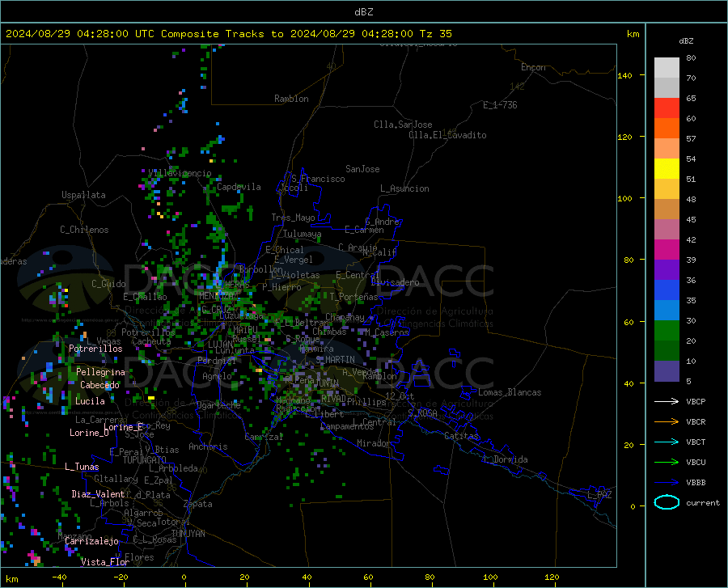Click the L_Dormida map label
Screen dimensions: 728x588
506,459
